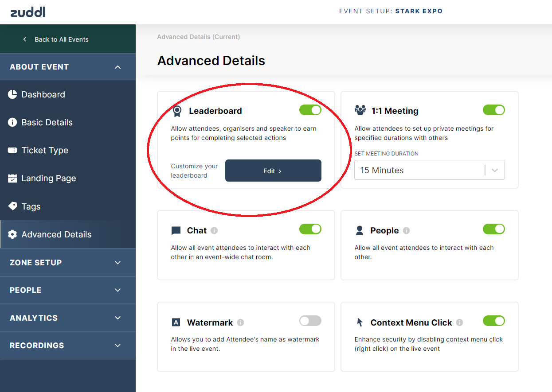552x392 pixels.
Task: Open Dashboard in the sidebar
Action: [68, 94]
